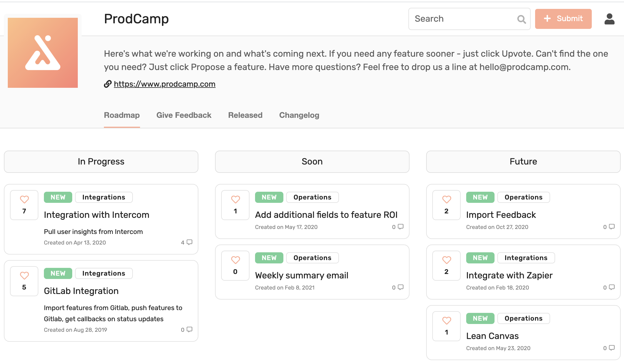Click the Integrations tag on GitLab Integration
Viewport: 624px width, 364px height.
pos(104,273)
